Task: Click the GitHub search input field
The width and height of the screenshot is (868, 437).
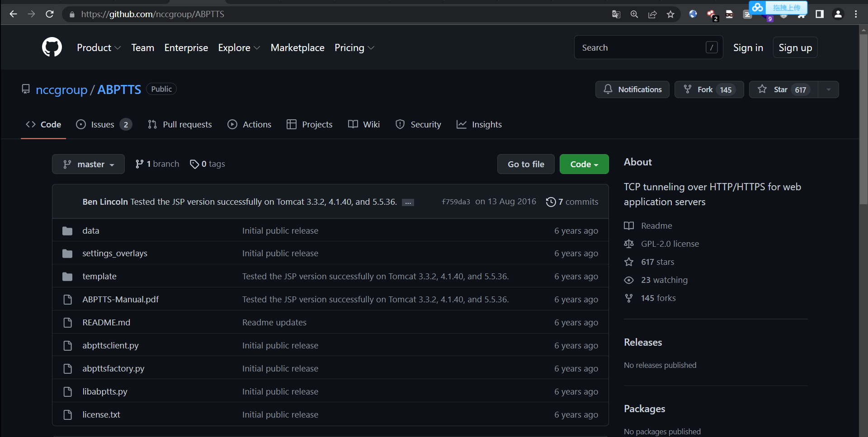Action: pos(648,47)
